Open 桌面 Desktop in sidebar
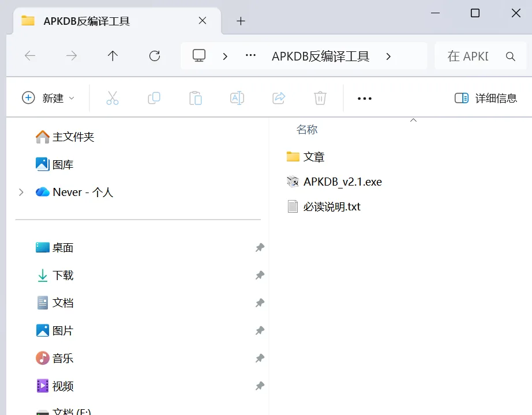 pos(55,247)
